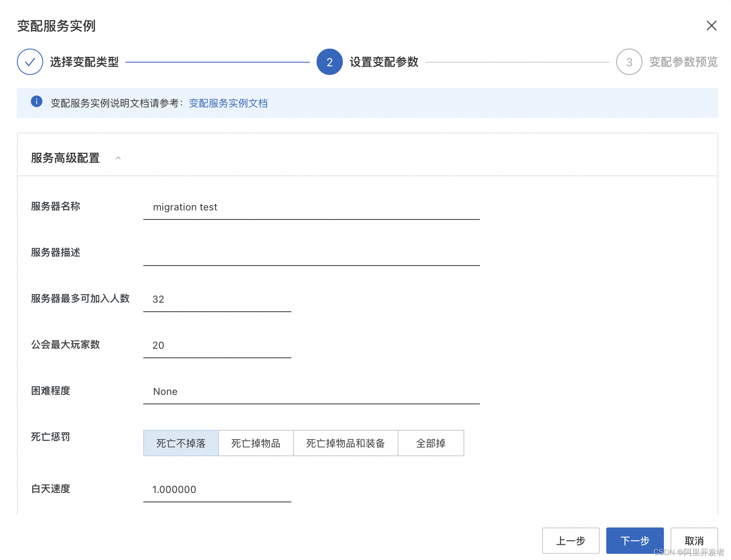
Task: Click the 设置变配参数 step label
Action: (x=384, y=62)
